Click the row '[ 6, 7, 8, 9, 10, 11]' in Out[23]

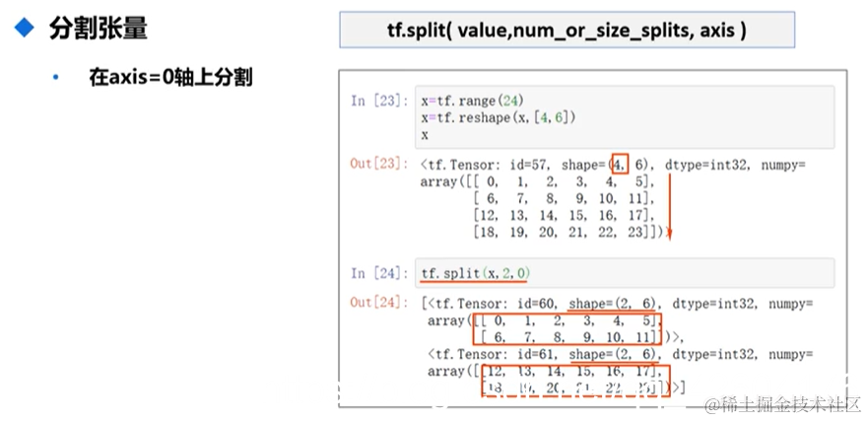pyautogui.click(x=565, y=199)
